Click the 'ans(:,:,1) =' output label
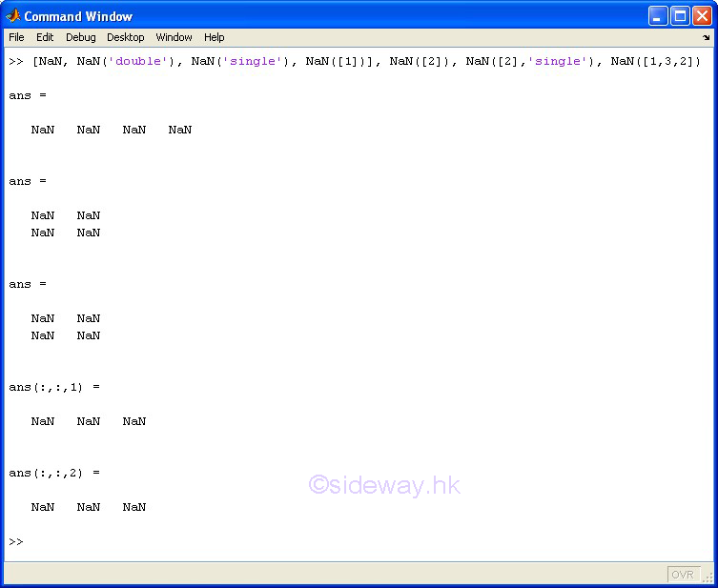Screen dimensions: 718x588 (53, 387)
